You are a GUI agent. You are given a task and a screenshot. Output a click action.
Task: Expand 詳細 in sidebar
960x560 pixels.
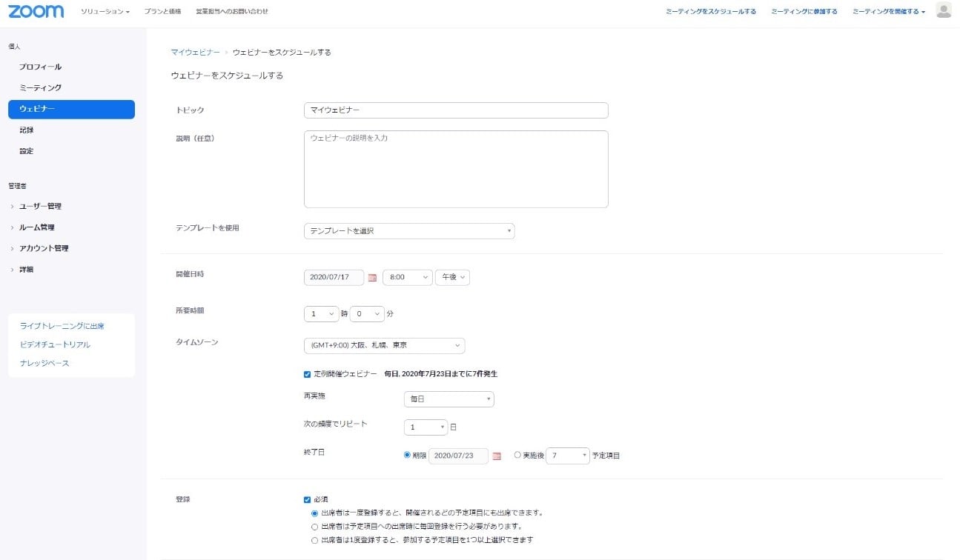coord(26,270)
